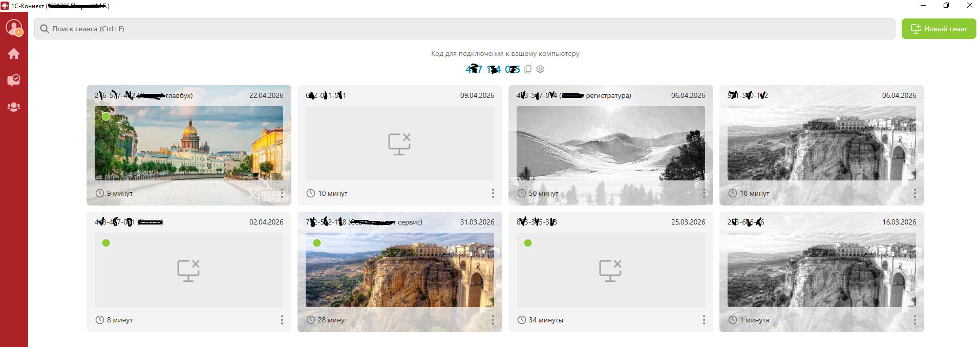Image resolution: width=980 pixels, height=347 pixels.
Task: Open three-dot menu for 8 минут session
Action: coord(282,320)
